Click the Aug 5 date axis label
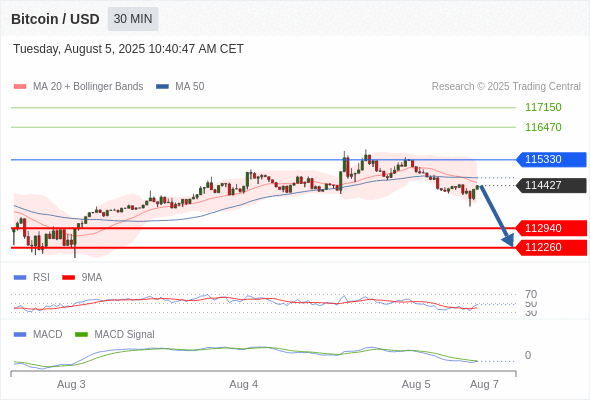This screenshot has width=590, height=400. pyautogui.click(x=416, y=385)
